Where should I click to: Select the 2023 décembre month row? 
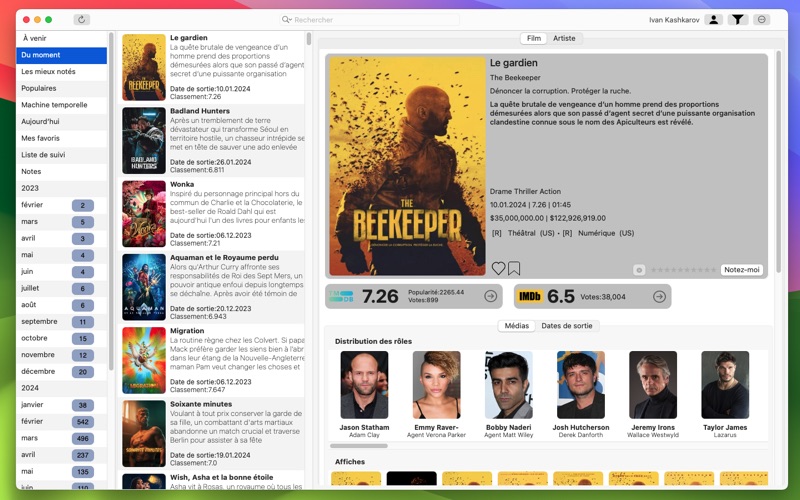pos(61,371)
